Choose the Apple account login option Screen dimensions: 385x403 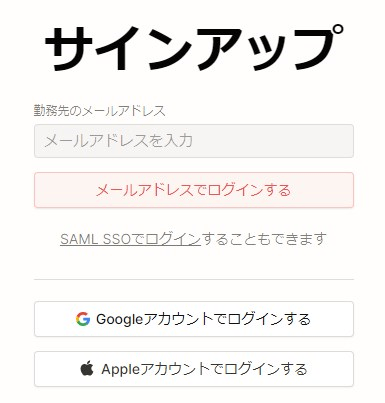coord(194,369)
